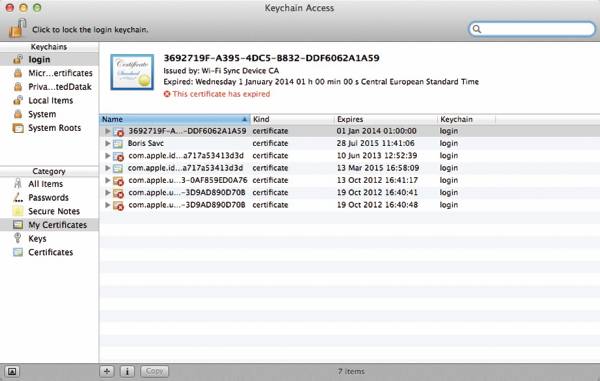Sort by the Name column header
This screenshot has width=600, height=381.
[175, 119]
